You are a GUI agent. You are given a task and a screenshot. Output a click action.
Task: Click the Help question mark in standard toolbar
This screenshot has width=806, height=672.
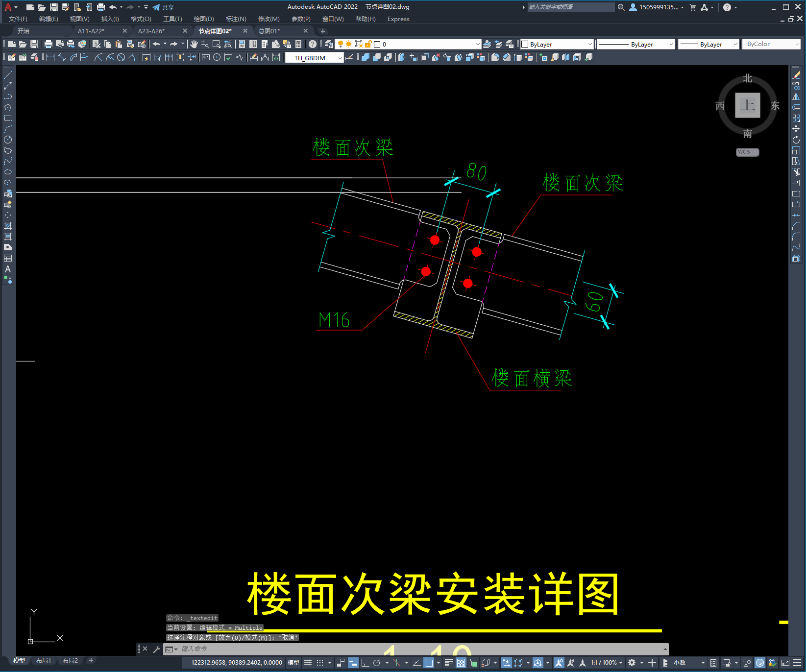(x=313, y=44)
